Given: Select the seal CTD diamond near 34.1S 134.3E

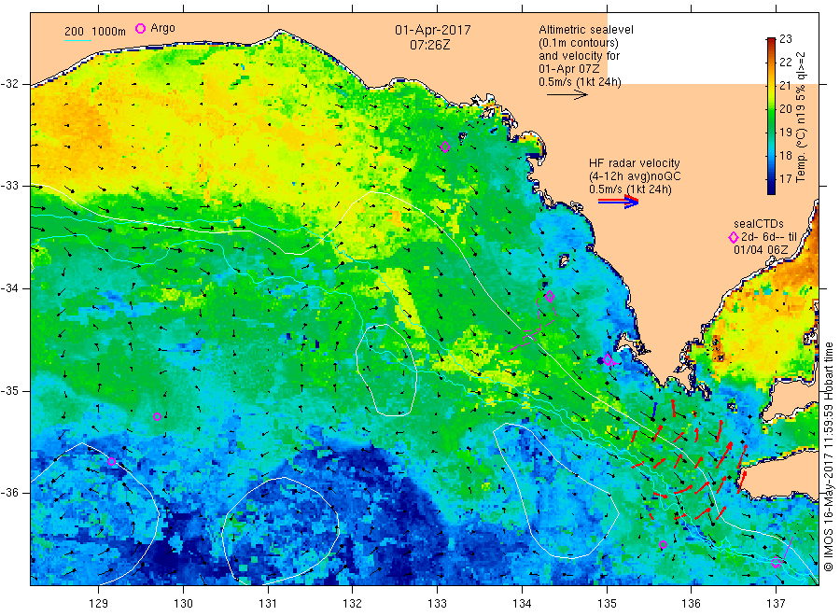Looking at the screenshot, I should 550,296.
